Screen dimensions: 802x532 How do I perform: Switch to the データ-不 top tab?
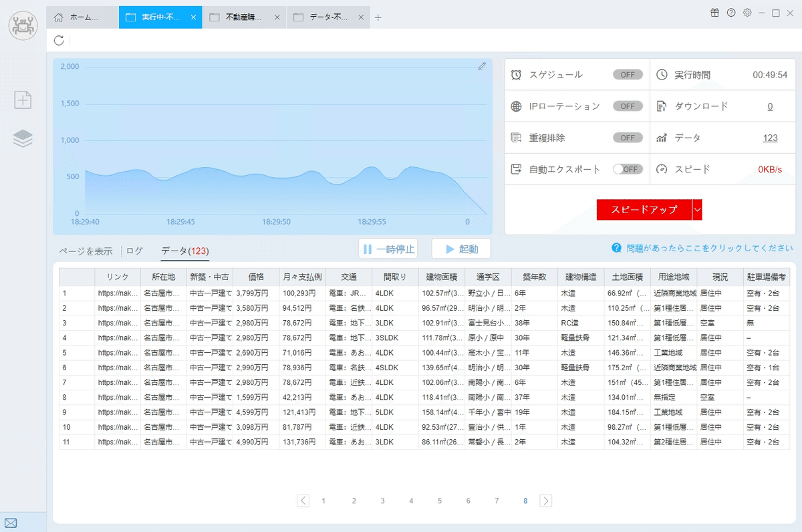pos(329,17)
